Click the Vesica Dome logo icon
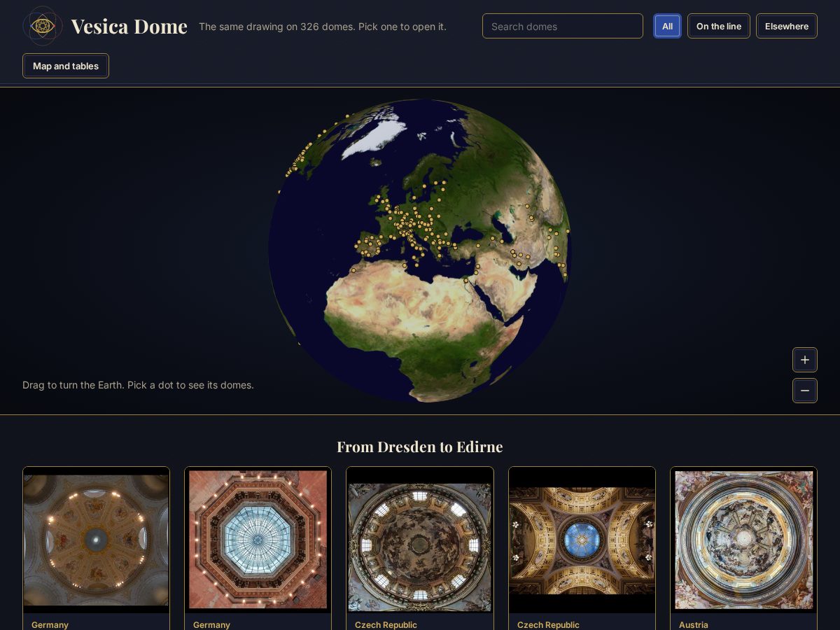This screenshot has width=840, height=630. [43, 26]
